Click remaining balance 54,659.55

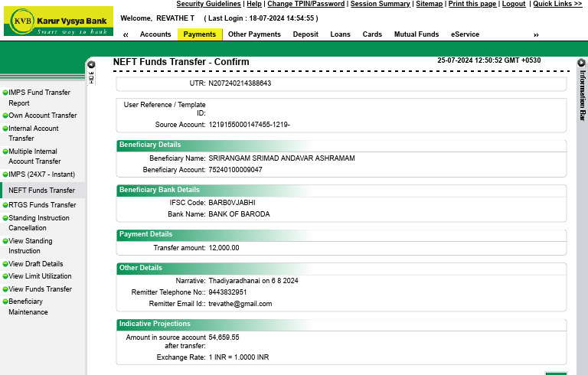pyautogui.click(x=224, y=337)
